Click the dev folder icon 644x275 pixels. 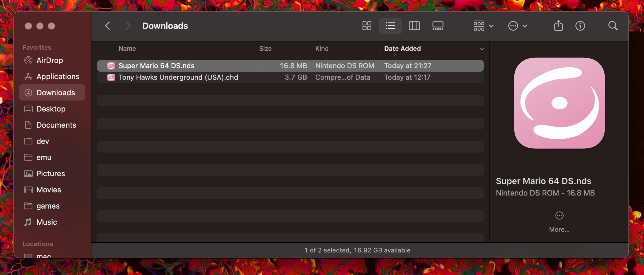28,141
